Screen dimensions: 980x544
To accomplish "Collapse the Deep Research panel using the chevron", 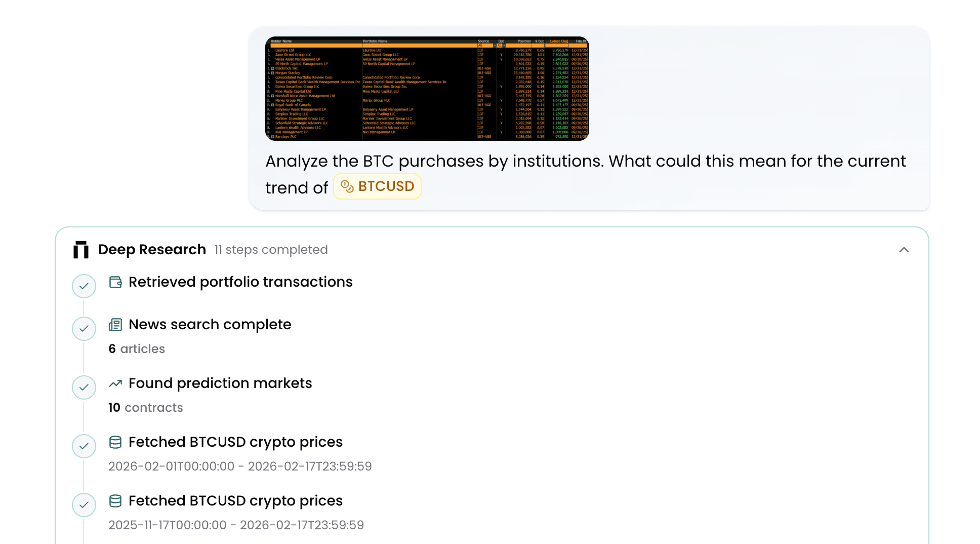I will [x=905, y=250].
